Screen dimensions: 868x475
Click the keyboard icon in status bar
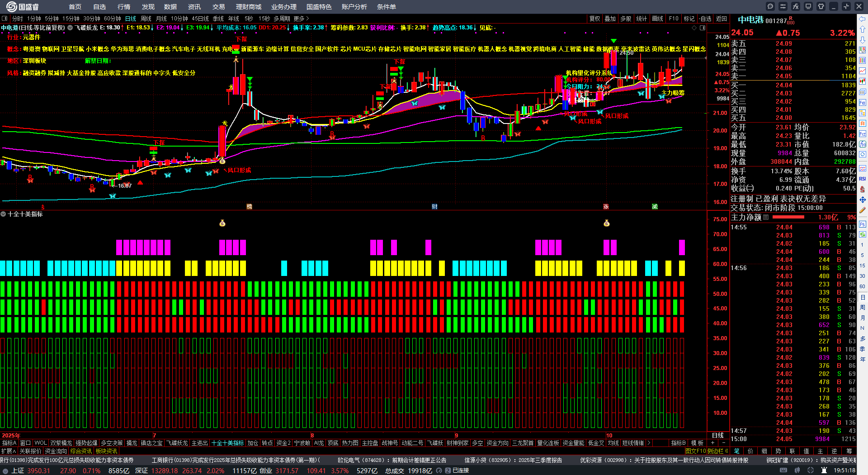pos(783,470)
